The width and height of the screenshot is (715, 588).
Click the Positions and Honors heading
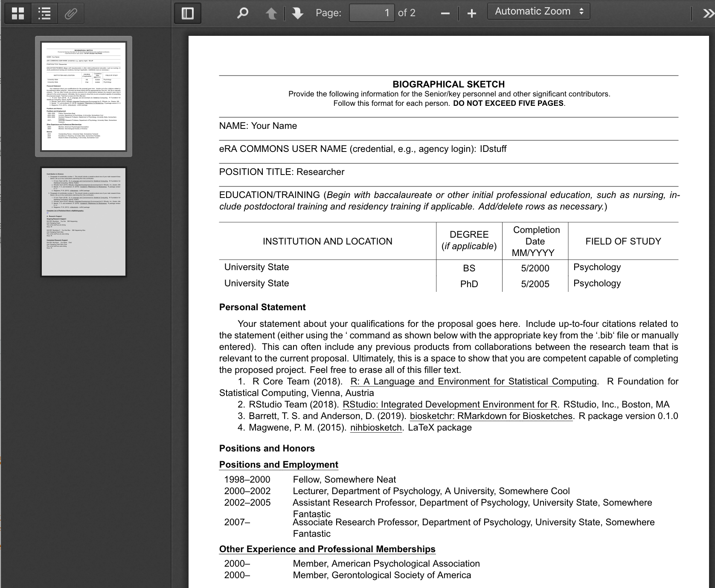pos(267,448)
